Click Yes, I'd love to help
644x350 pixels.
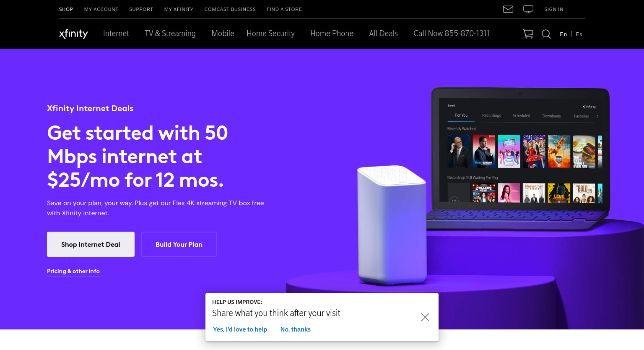(x=240, y=329)
